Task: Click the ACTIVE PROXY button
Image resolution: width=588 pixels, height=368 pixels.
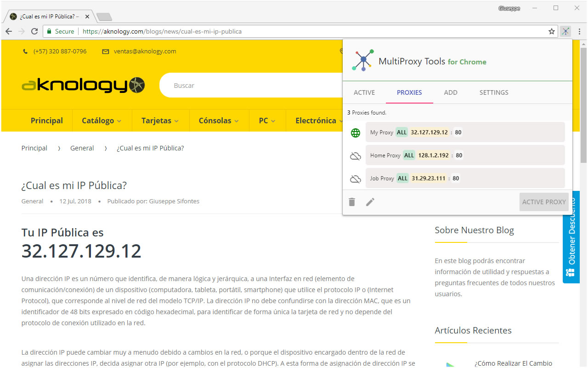Action: click(544, 202)
